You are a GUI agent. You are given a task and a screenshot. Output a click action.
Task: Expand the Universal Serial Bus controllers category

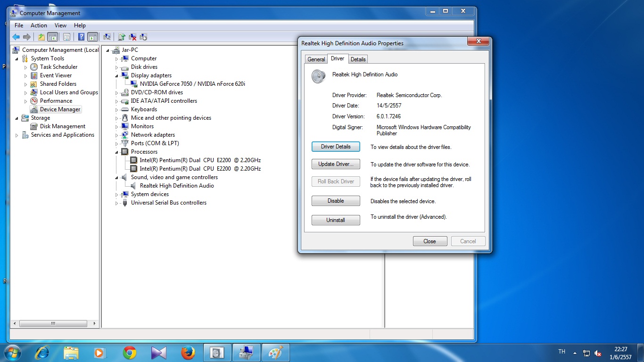point(117,203)
